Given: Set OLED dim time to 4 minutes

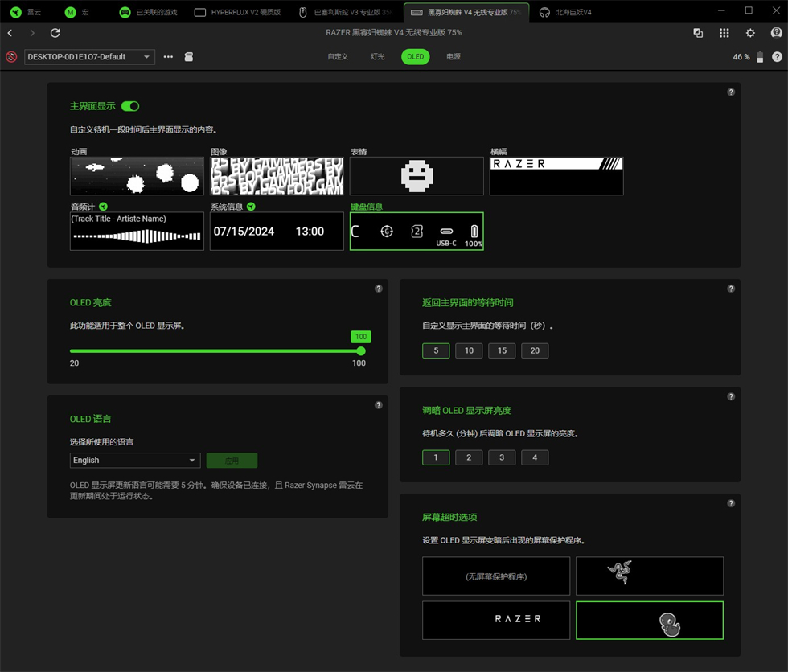Looking at the screenshot, I should pyautogui.click(x=535, y=457).
